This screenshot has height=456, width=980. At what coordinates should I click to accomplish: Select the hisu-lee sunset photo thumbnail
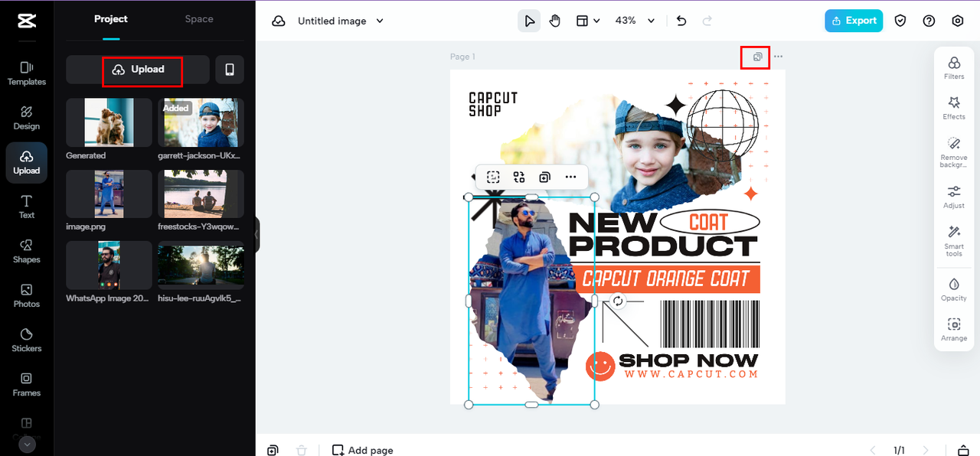(201, 265)
